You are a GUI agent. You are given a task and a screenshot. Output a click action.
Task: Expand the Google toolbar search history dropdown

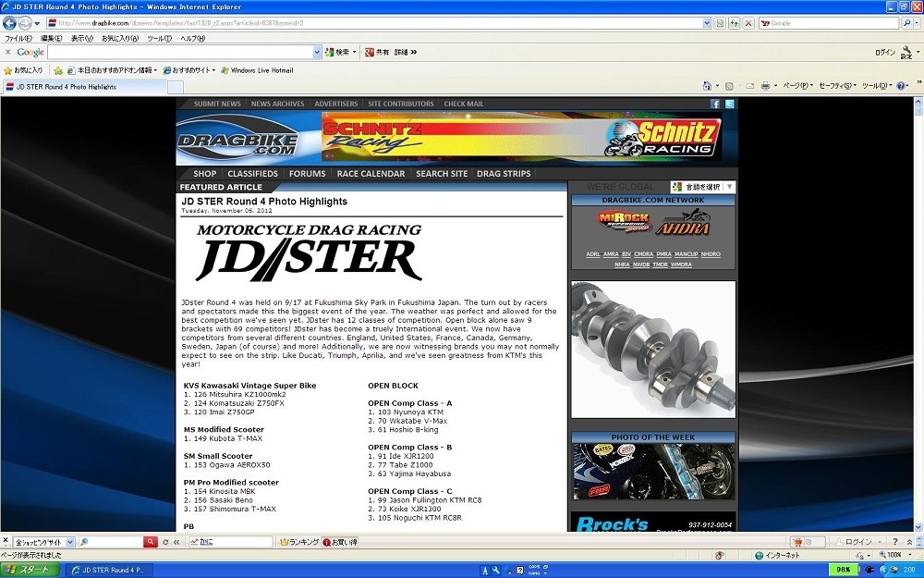click(317, 52)
